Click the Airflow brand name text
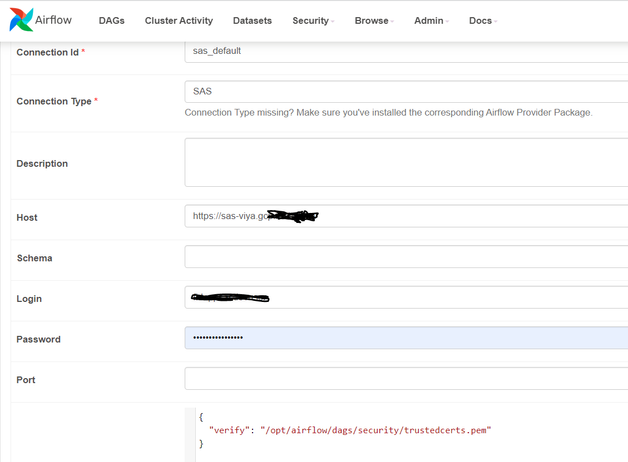628x462 pixels. [62, 21]
